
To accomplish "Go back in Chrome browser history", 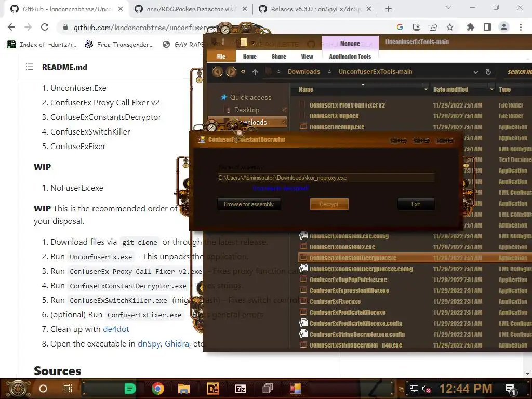I will pos(11,27).
